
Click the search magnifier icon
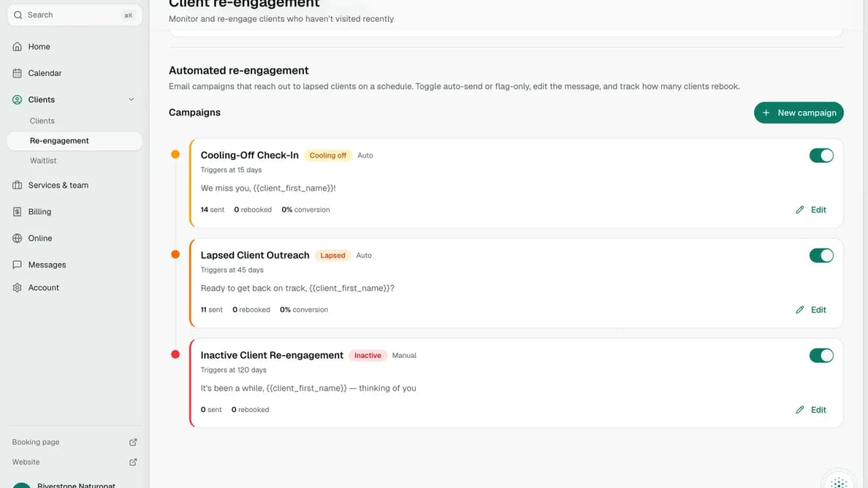click(18, 15)
